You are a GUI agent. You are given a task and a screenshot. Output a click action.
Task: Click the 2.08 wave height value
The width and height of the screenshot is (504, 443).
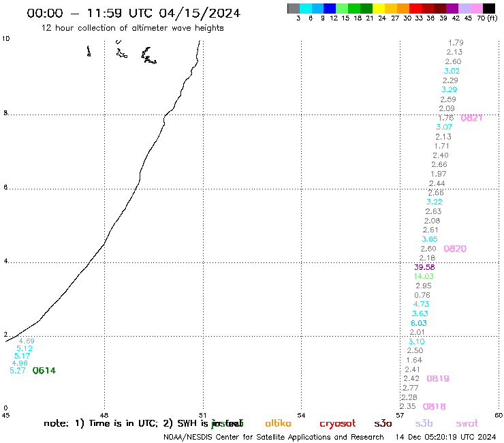pos(432,221)
